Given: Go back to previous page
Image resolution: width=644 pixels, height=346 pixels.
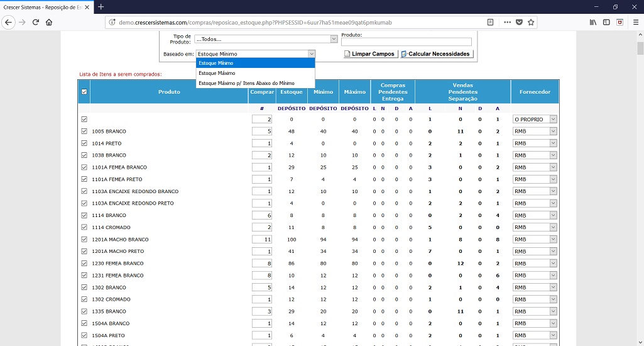Looking at the screenshot, I should coord(8,22).
